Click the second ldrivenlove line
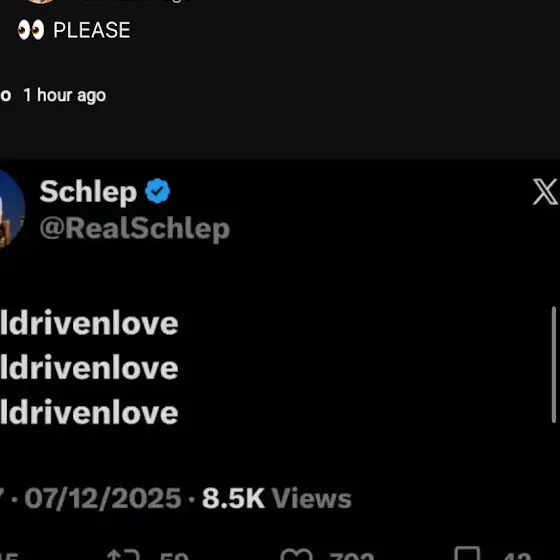The height and width of the screenshot is (560, 560). [x=89, y=368]
